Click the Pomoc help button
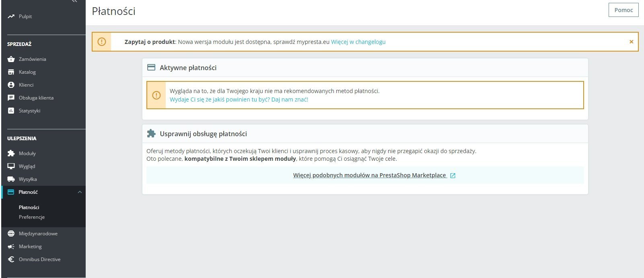Viewport: 644px width, 278px height. click(623, 10)
